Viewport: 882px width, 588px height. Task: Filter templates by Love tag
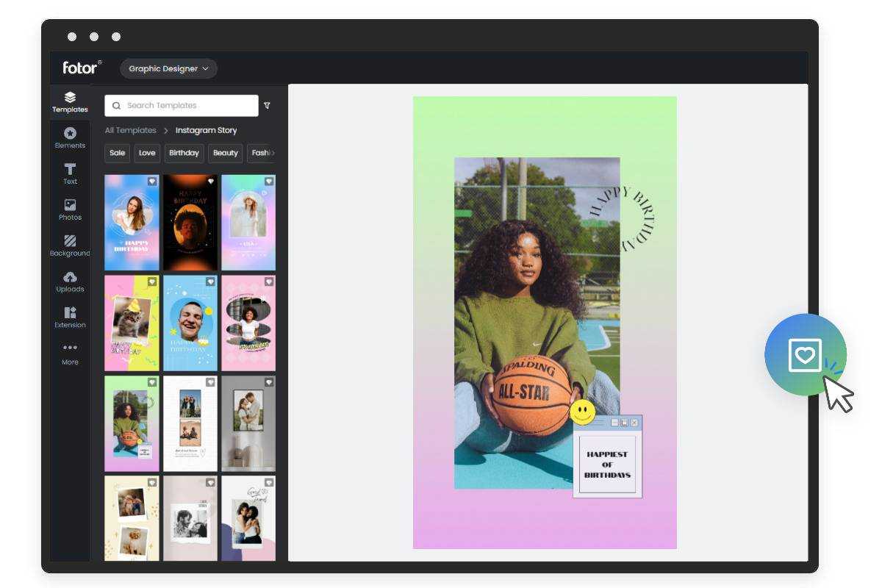click(x=147, y=153)
